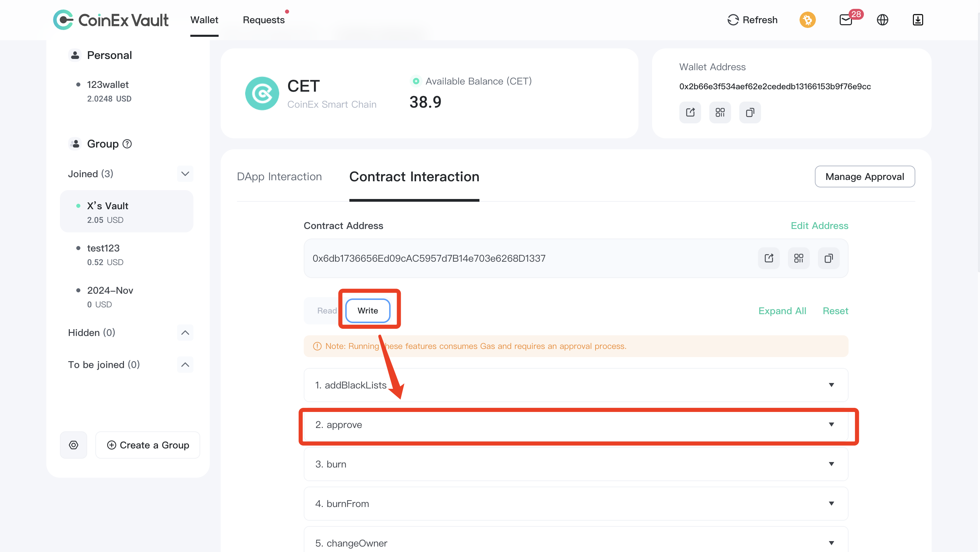The height and width of the screenshot is (552, 980).
Task: Click the Personal section heading
Action: pos(109,55)
